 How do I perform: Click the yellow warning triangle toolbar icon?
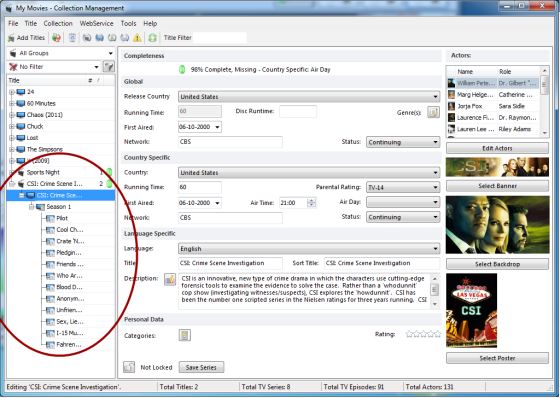[137, 38]
